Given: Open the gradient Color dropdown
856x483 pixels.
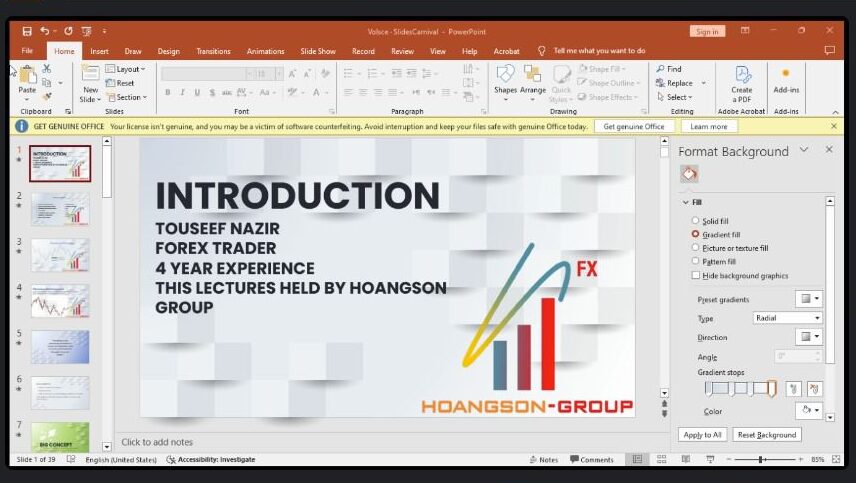Looking at the screenshot, I should 808,411.
